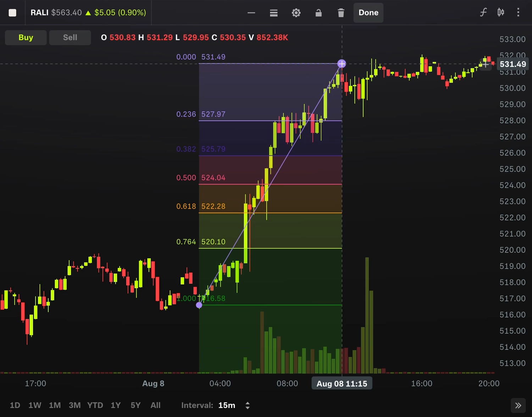Screen dimensions: 532x417
Task: Select the YTD timeframe
Action: click(x=95, y=405)
